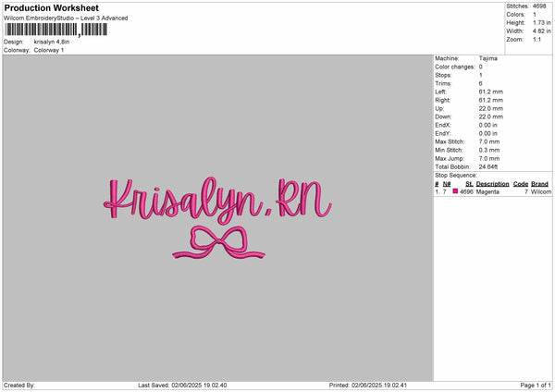The width and height of the screenshot is (555, 392).
Task: Click the Left value 61.2 mm
Action: [491, 92]
